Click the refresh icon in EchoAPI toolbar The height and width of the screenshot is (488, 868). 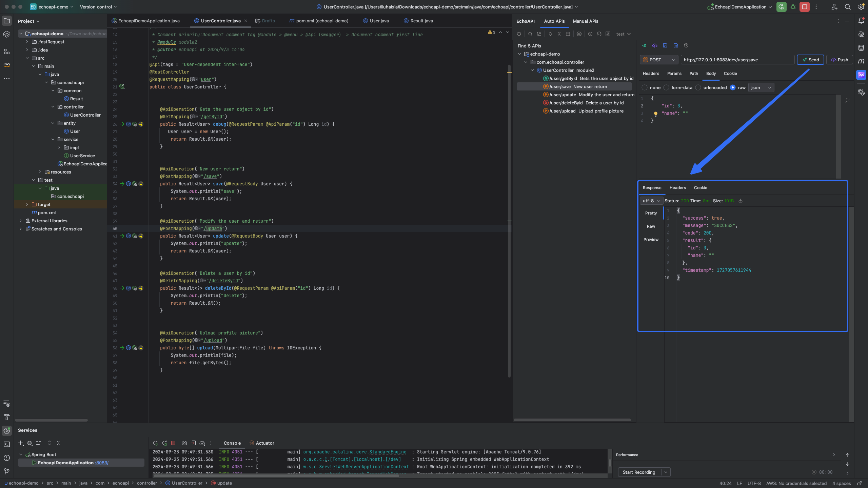519,34
